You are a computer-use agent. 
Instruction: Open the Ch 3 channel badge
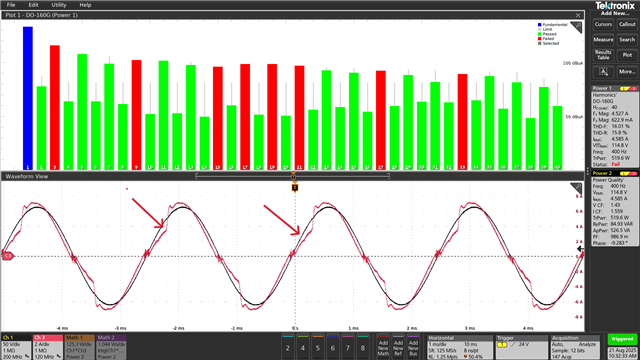click(48, 347)
